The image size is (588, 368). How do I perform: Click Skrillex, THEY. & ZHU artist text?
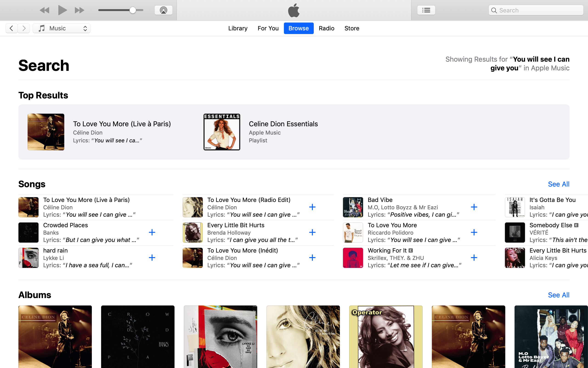click(396, 258)
